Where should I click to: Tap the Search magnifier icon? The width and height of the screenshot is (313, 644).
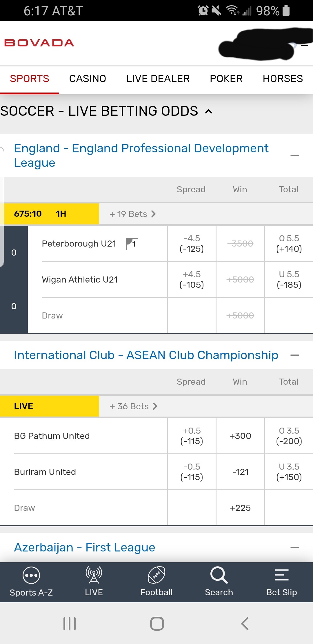pyautogui.click(x=219, y=575)
